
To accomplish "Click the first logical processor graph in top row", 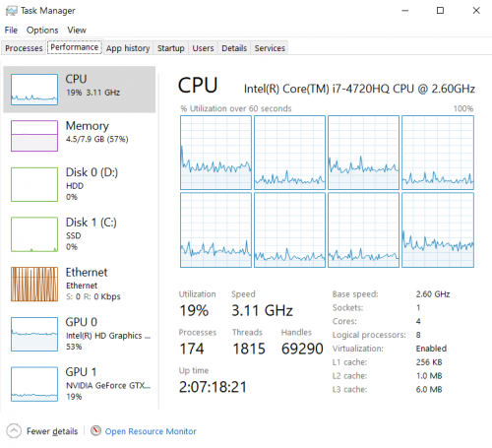I will [215, 153].
